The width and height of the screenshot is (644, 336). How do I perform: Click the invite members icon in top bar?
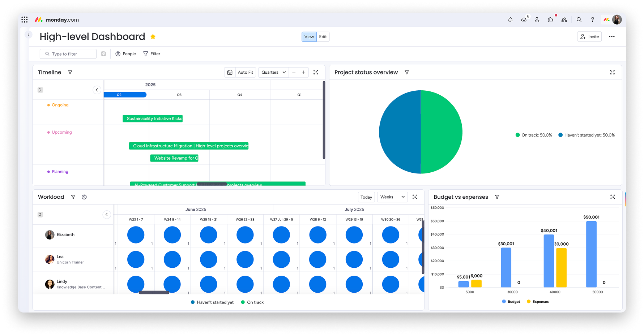[537, 20]
